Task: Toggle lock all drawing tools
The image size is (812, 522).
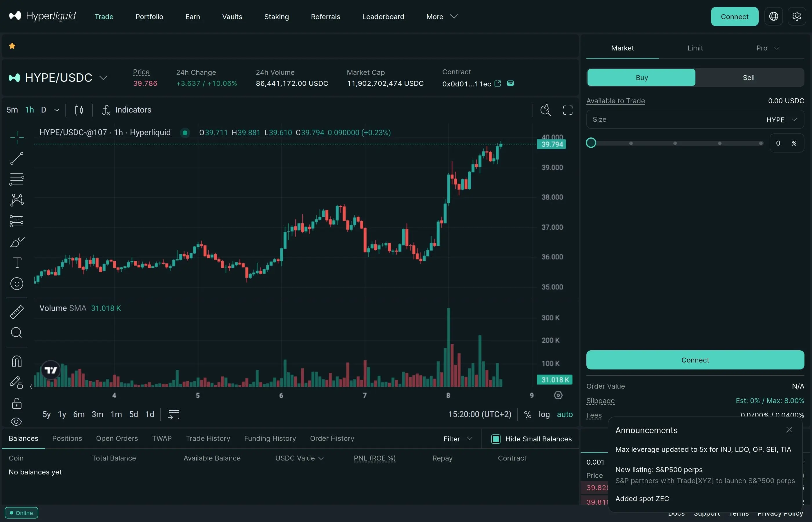Action: pyautogui.click(x=17, y=403)
